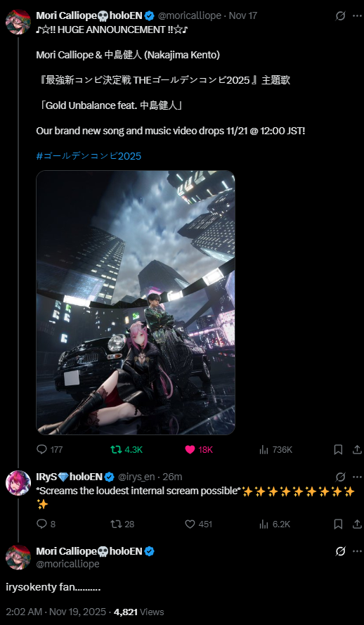
Task: Open the @irys_en profile handle
Action: point(136,477)
